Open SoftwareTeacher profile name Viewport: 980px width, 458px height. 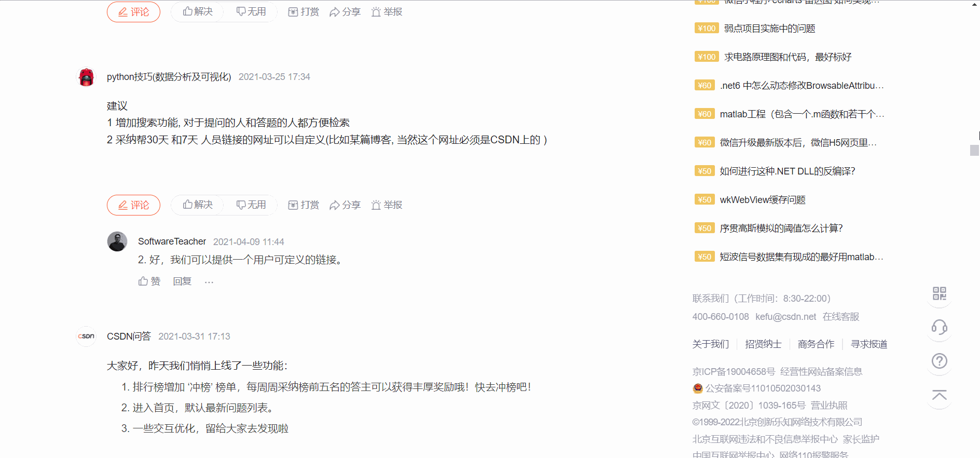tap(172, 241)
